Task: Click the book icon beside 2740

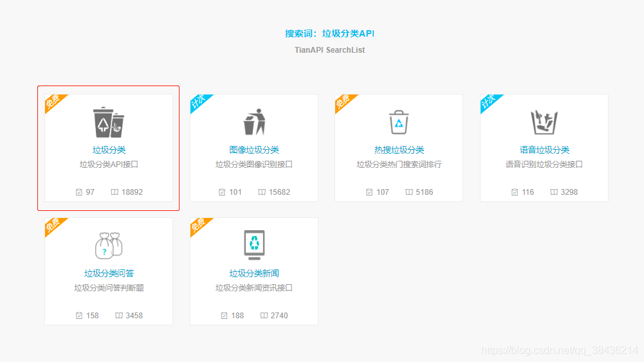Action: point(264,316)
